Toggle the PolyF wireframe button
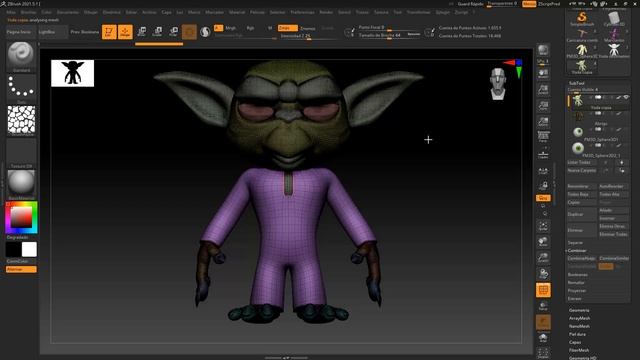This screenshot has height=360, width=640. tap(543, 290)
